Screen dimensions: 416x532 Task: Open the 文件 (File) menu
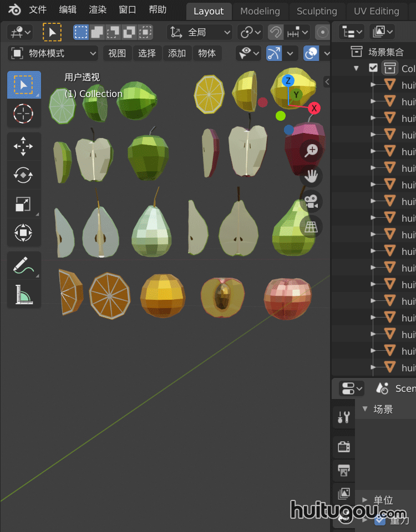coord(38,9)
